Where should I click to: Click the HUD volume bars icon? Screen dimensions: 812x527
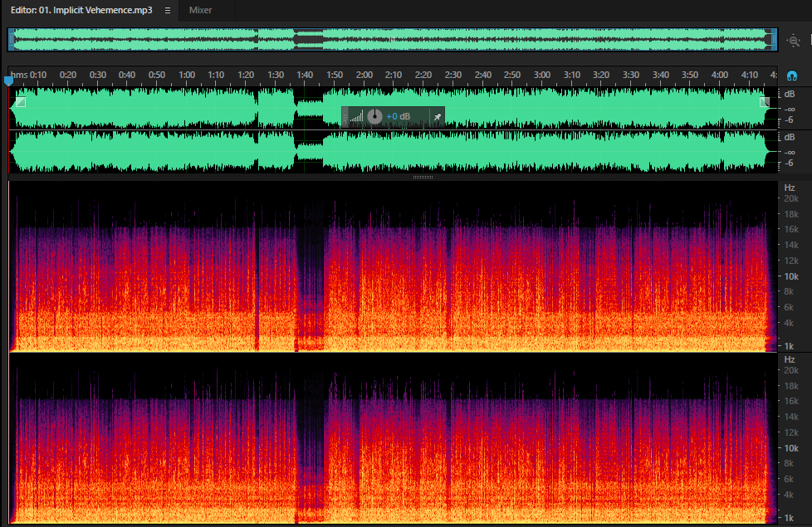pos(356,117)
